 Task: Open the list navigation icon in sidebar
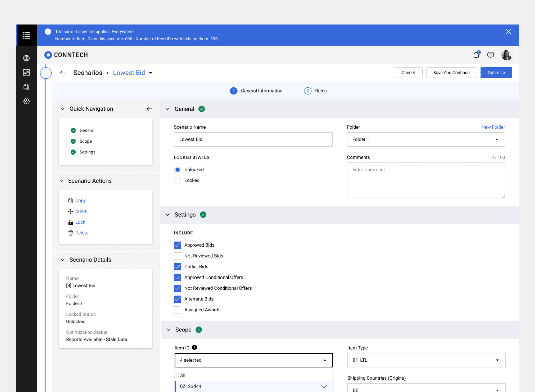(x=26, y=35)
